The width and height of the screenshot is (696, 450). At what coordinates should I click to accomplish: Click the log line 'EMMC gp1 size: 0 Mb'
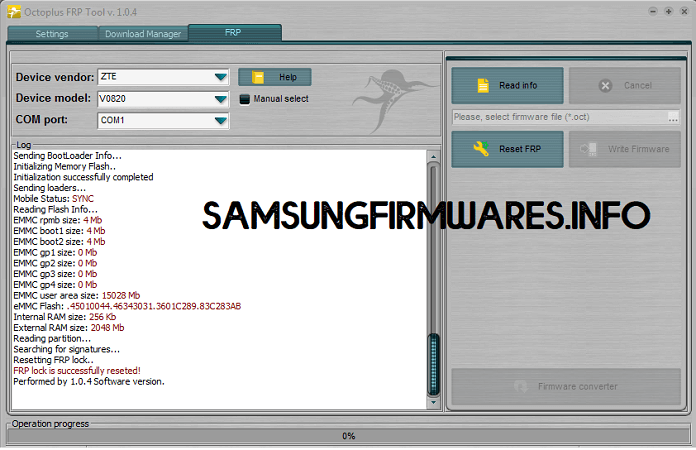tap(55, 253)
